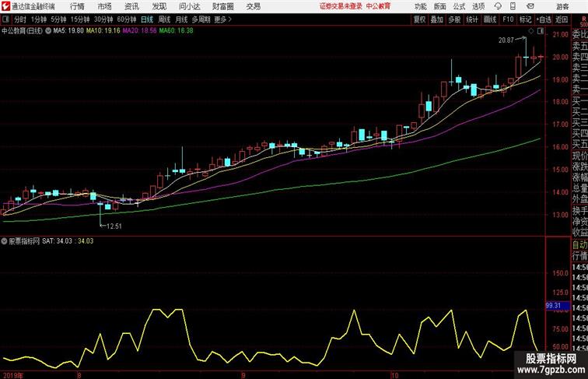The image size is (588, 379).
Task: Toggle the left sidebar panel icon
Action: coord(5,19)
